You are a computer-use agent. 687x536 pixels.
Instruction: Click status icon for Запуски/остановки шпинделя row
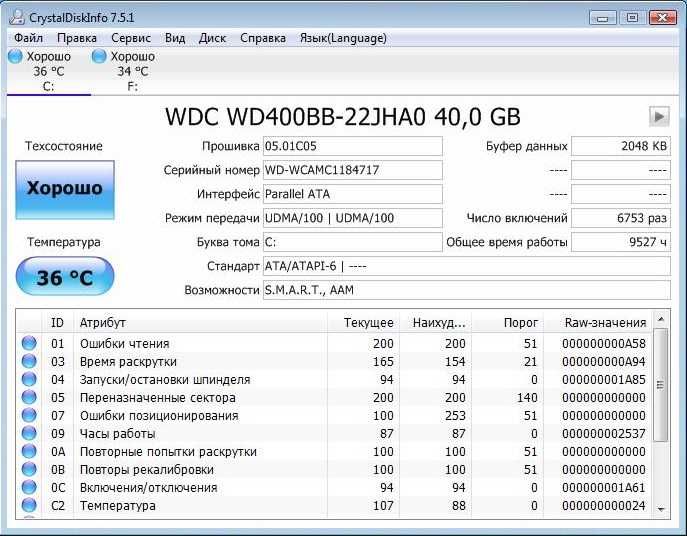click(x=29, y=379)
